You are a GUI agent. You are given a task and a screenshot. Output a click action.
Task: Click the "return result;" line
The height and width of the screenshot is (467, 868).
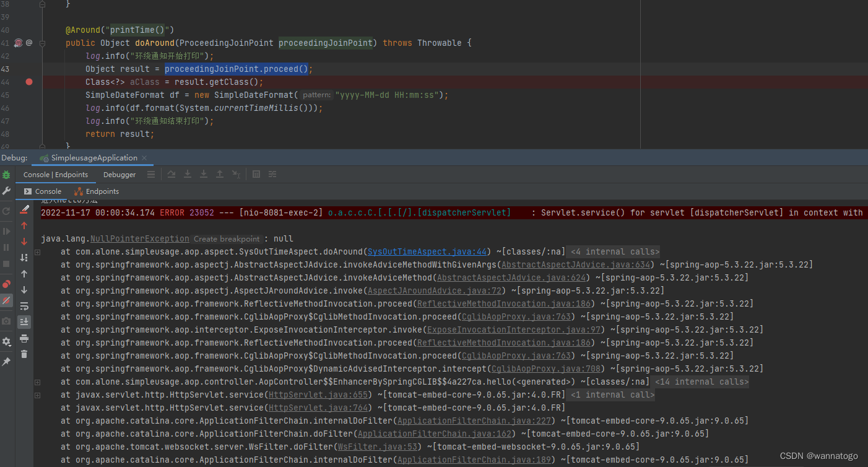pos(120,134)
